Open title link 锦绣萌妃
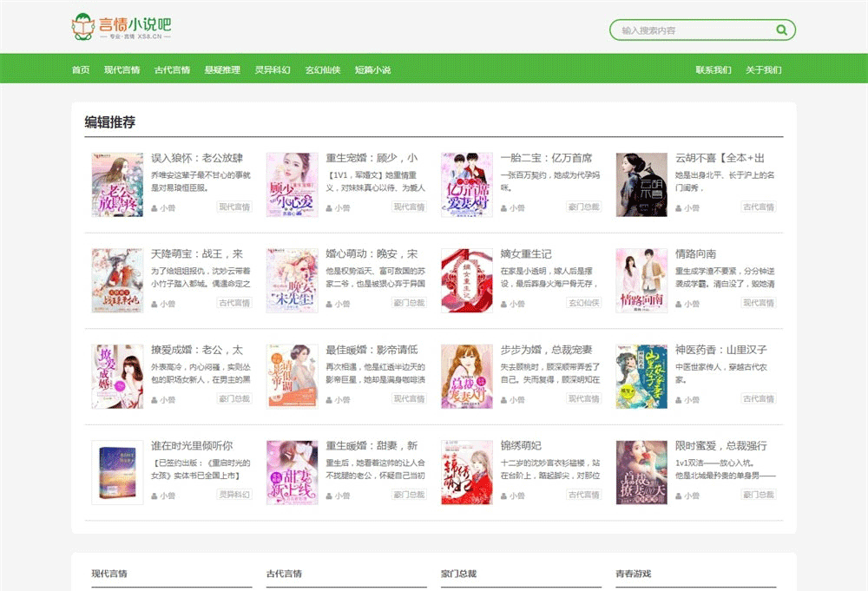Screen dimensions: 868x591 [x=521, y=445]
